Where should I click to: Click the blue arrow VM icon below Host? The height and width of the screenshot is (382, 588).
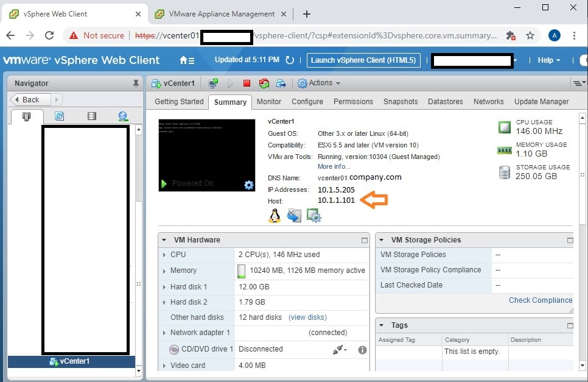click(x=295, y=216)
